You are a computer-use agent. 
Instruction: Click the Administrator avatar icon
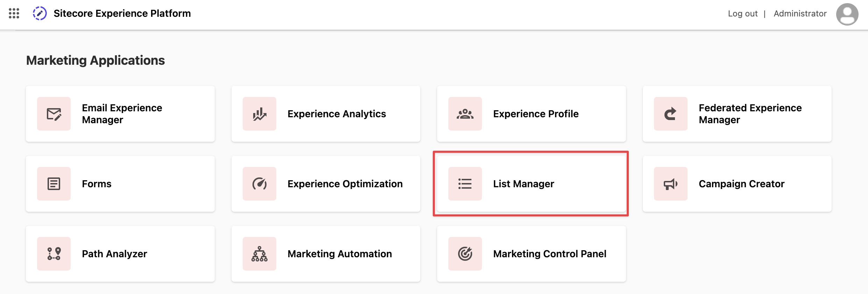coord(847,14)
